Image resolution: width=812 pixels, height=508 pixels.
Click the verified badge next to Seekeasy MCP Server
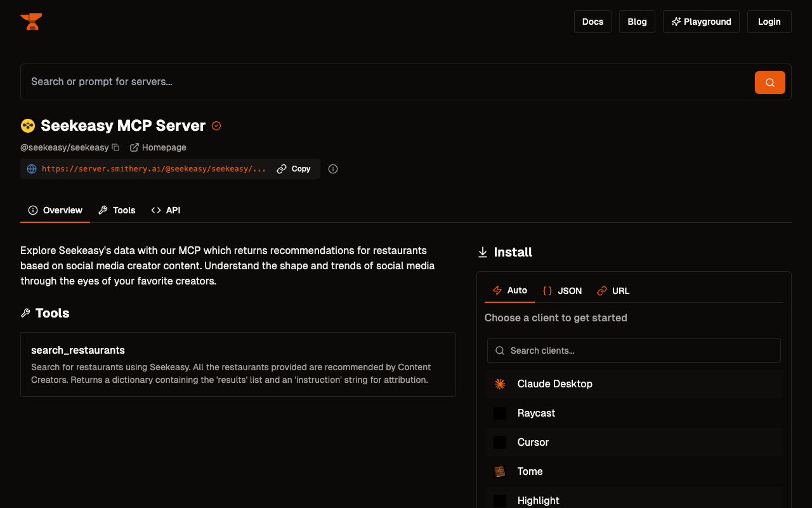216,126
